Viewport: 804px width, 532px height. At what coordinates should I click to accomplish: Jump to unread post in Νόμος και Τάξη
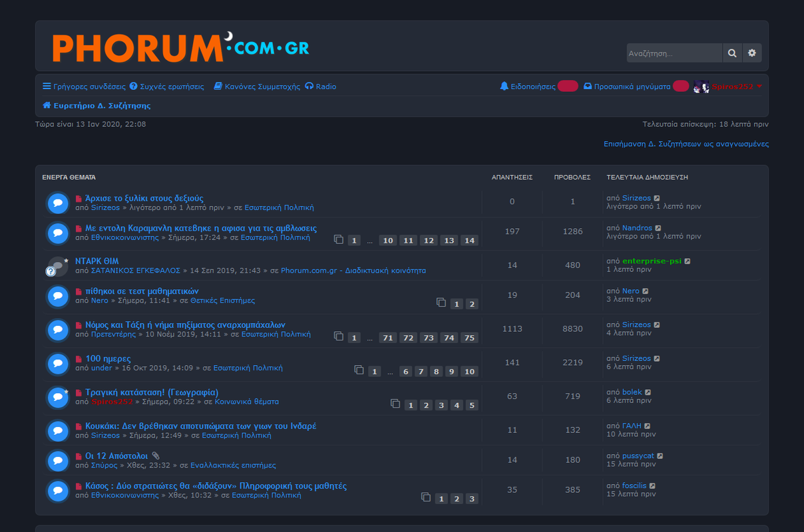79,326
